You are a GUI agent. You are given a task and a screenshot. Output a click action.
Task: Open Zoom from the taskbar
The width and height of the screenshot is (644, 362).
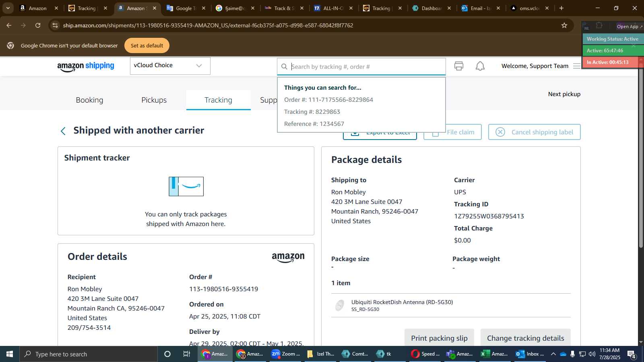point(286,354)
